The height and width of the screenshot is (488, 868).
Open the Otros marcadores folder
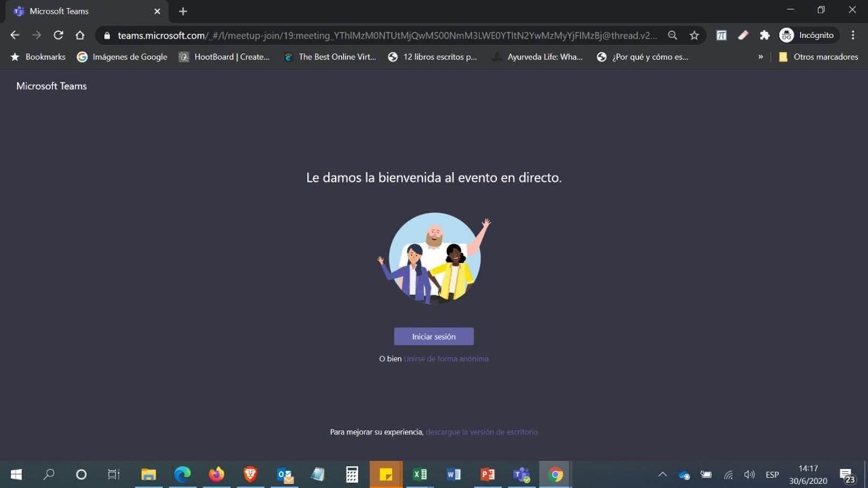[818, 57]
